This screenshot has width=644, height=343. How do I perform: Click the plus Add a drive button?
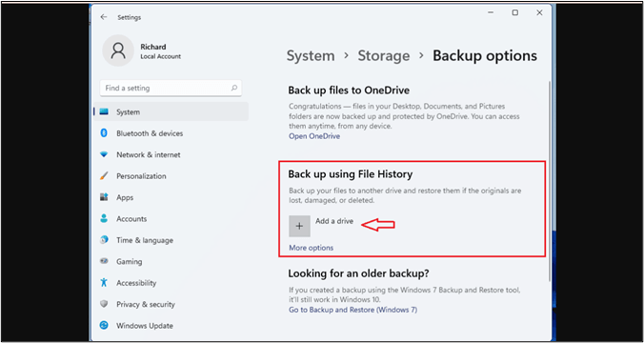(299, 226)
